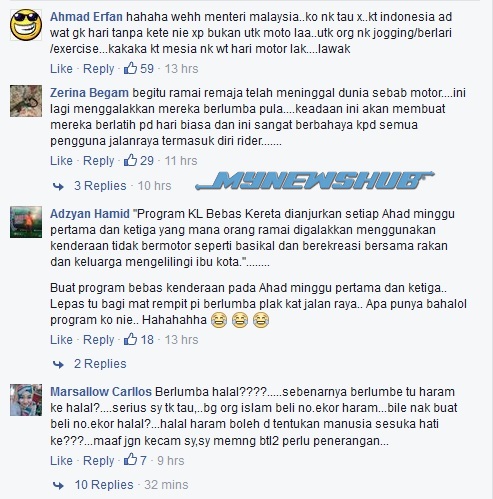Click reply arrow icon beside 3 Replies
The image size is (493, 499).
pyautogui.click(x=58, y=186)
